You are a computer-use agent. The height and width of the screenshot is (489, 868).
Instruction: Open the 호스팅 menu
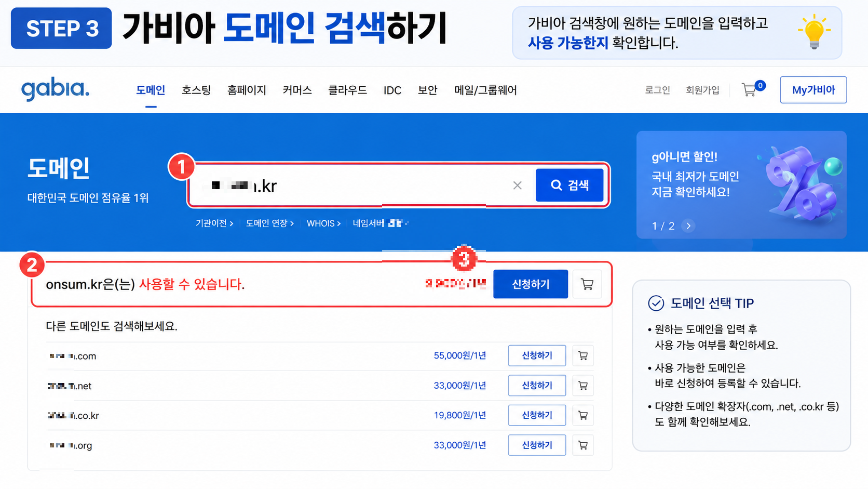[196, 90]
